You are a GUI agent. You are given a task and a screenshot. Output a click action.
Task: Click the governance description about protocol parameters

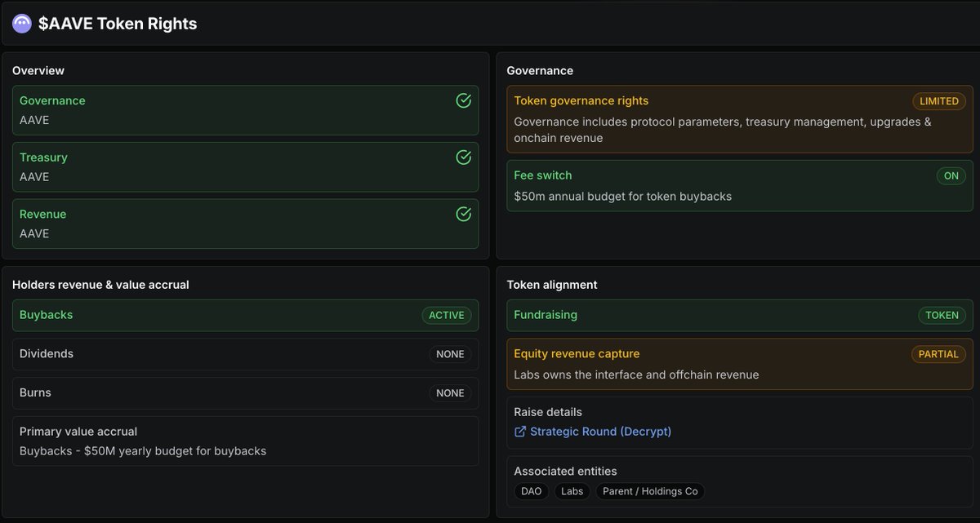pyautogui.click(x=723, y=130)
